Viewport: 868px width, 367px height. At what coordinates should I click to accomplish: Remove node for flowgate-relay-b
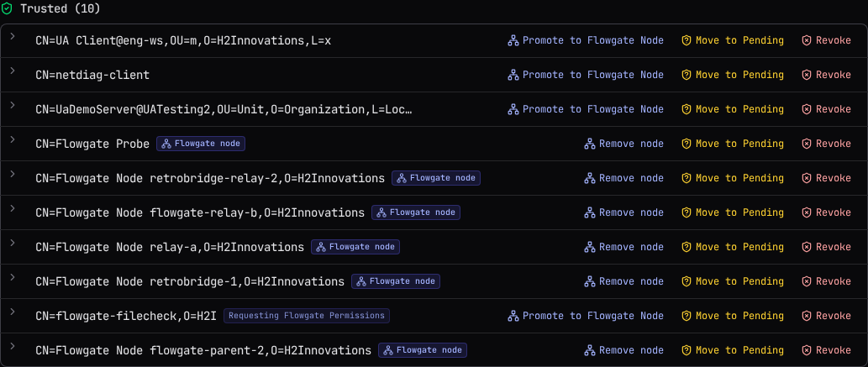pos(623,212)
